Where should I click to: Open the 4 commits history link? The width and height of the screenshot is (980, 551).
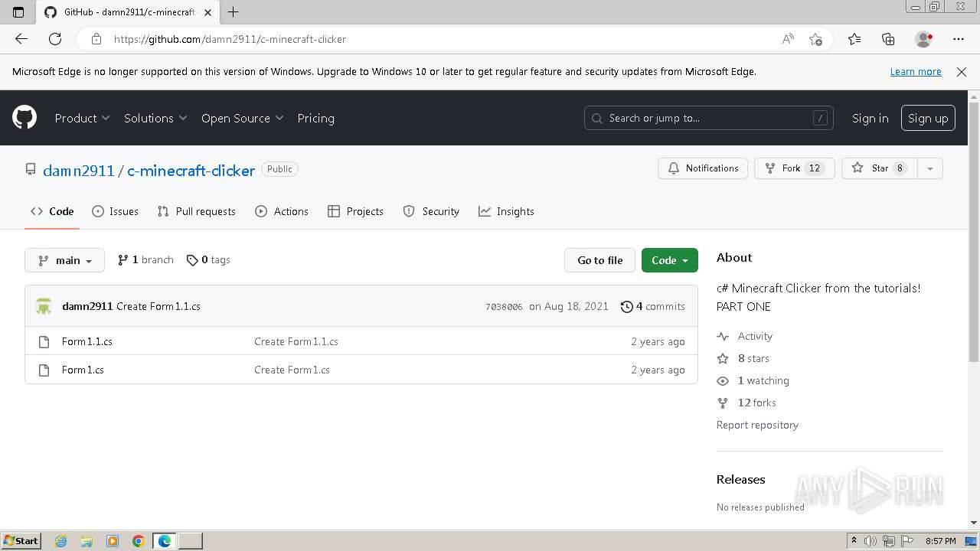[653, 306]
